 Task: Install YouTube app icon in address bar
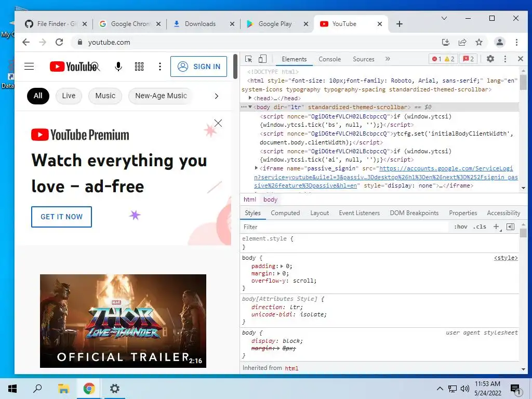[x=445, y=42]
